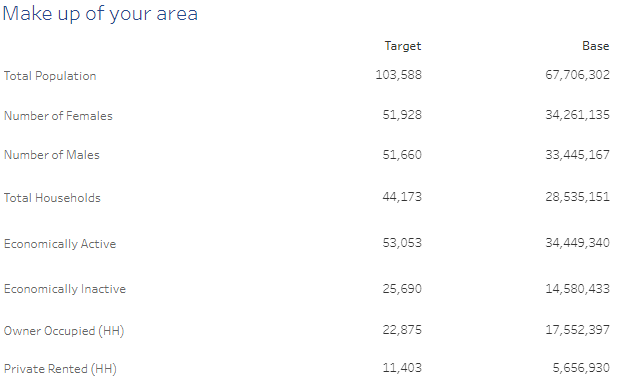The width and height of the screenshot is (633, 388).
Task: Click the 'Make up of your area' title
Action: coord(100,15)
